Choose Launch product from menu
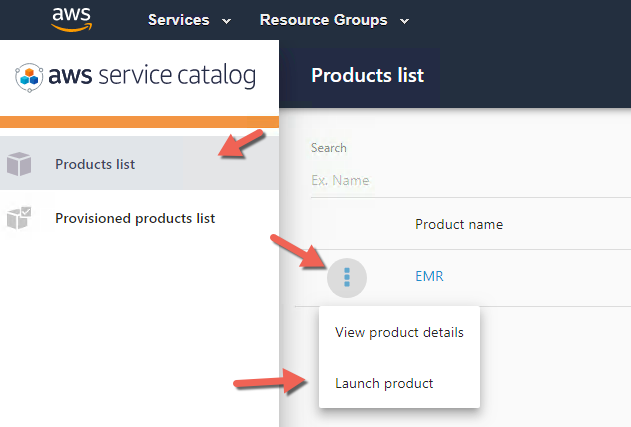 pos(399,383)
